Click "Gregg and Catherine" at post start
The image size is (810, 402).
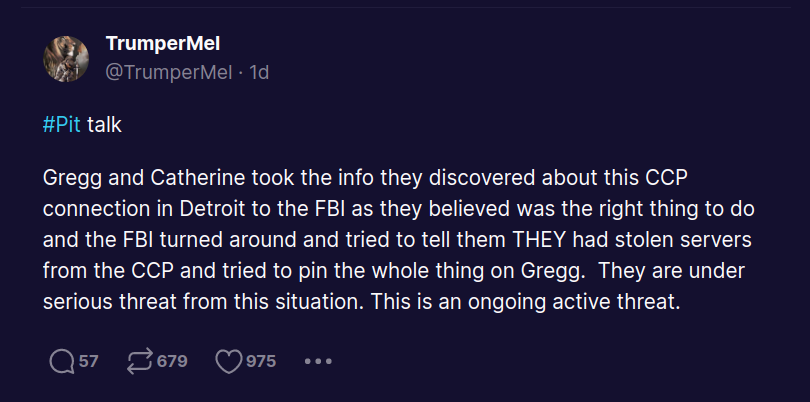coord(124,178)
